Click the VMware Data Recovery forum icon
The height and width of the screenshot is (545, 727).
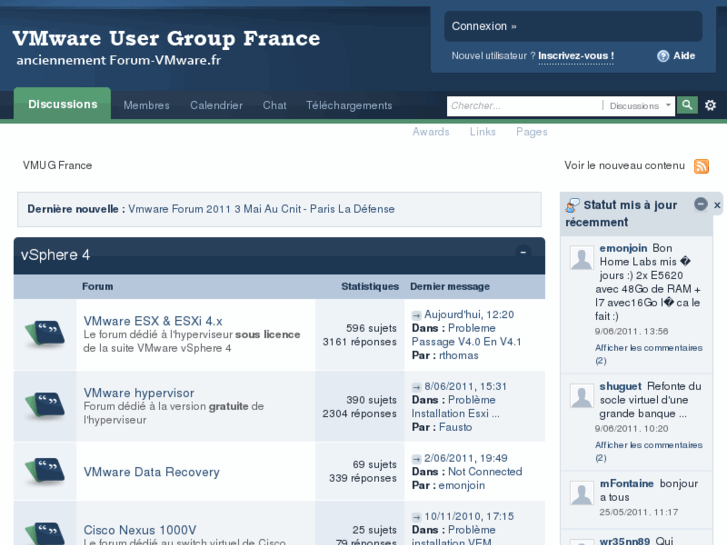[x=45, y=470]
